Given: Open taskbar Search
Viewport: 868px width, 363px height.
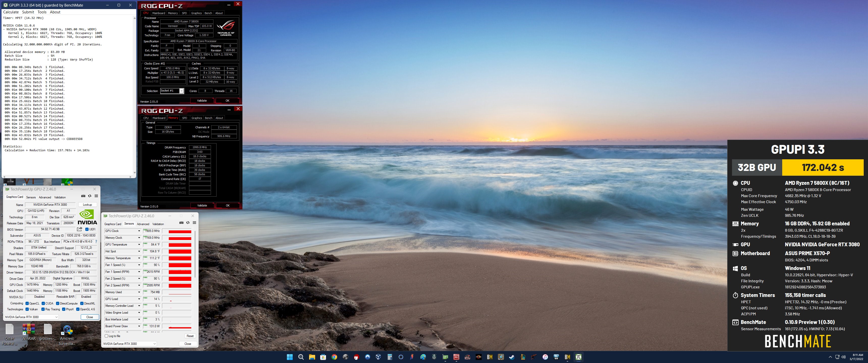Looking at the screenshot, I should (x=301, y=357).
